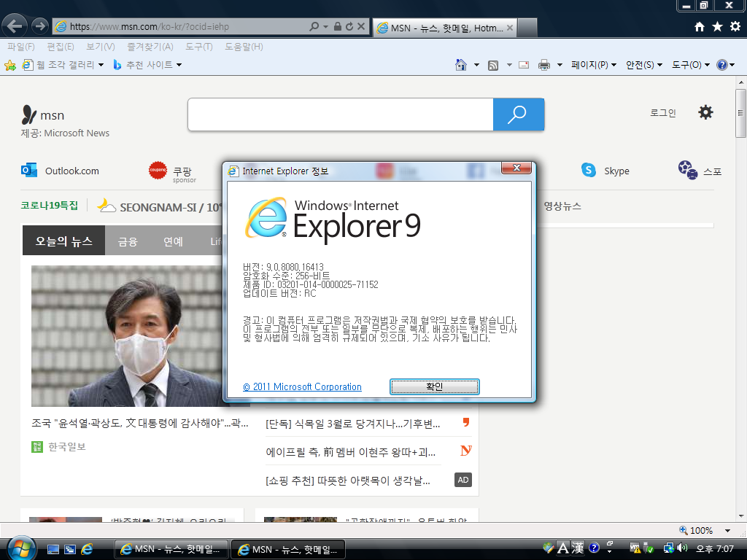Click the Refresh icon in address bar
747x560 pixels.
[x=348, y=26]
